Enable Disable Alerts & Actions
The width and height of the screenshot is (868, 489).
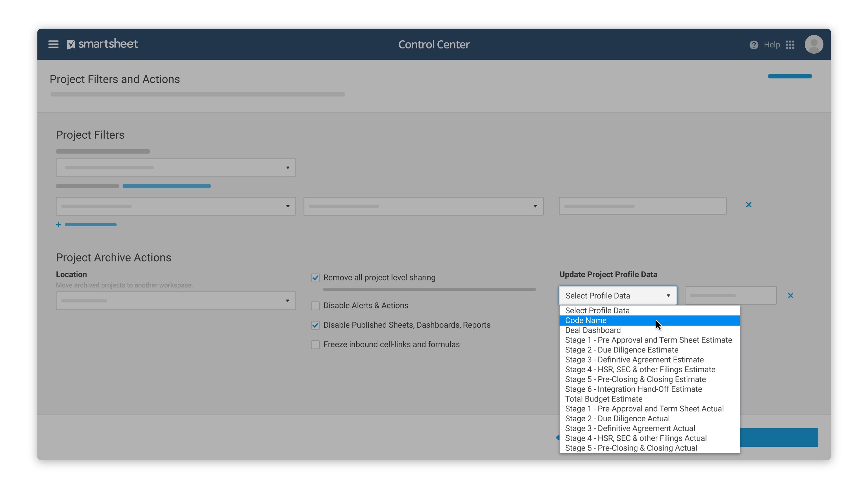[315, 306]
